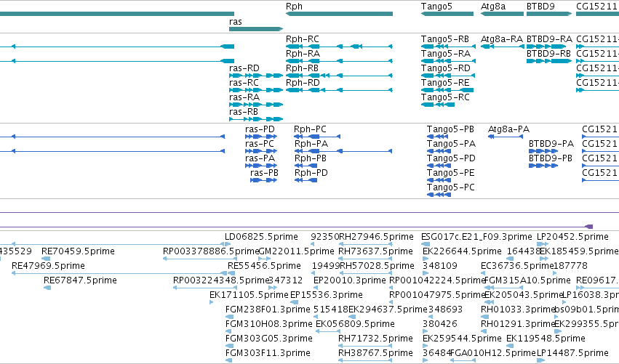Select EK171105.5prime EST label
Viewport: 619px width, 364px height.
point(249,295)
